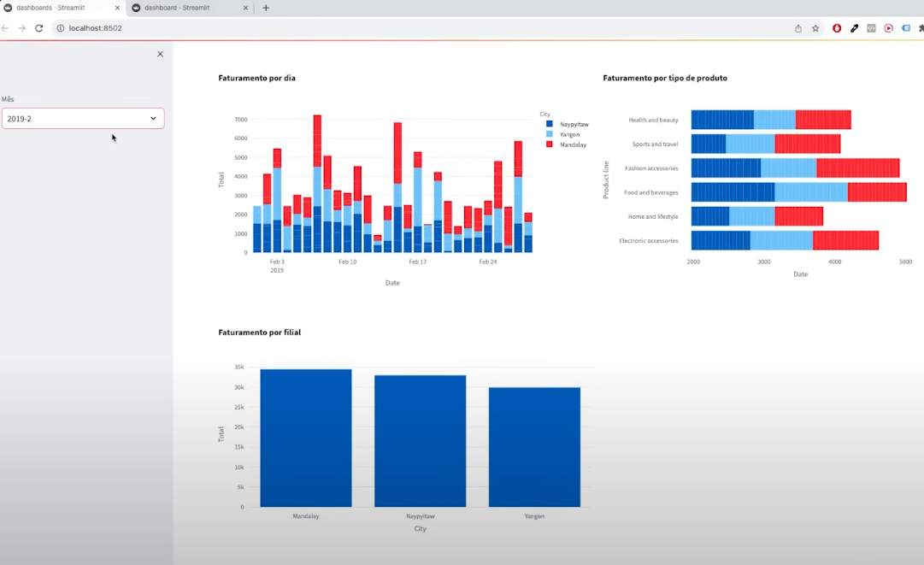Click the 'Feb 3' date axis label
924x565 pixels.
(x=277, y=262)
